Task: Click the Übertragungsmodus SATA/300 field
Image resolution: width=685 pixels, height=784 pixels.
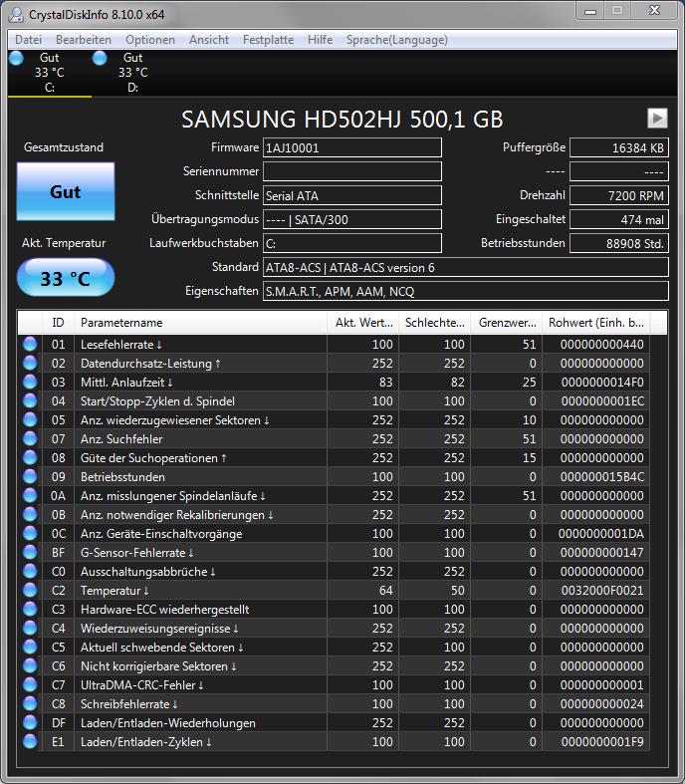Action: click(352, 219)
